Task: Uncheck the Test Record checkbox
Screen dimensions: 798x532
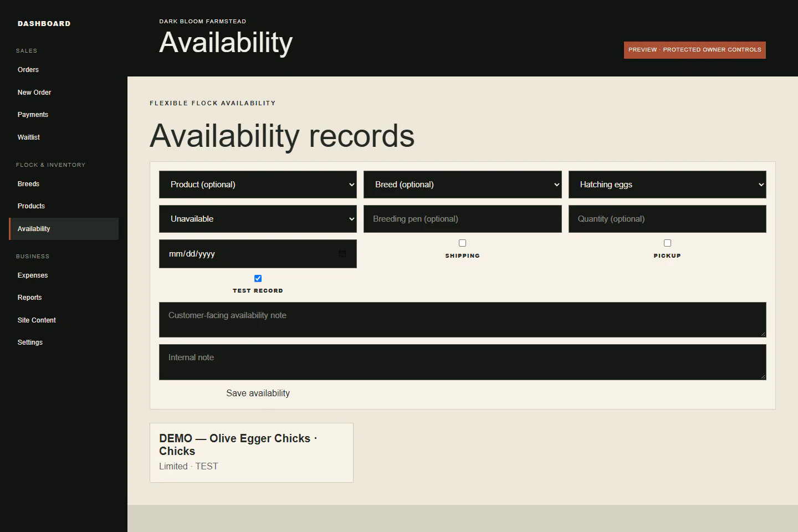Action: (x=258, y=278)
